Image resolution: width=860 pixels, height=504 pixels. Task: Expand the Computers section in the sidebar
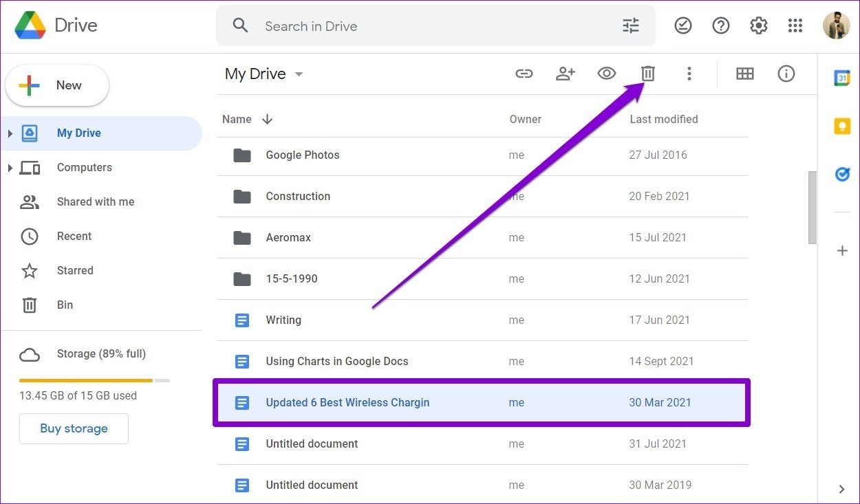[x=10, y=167]
